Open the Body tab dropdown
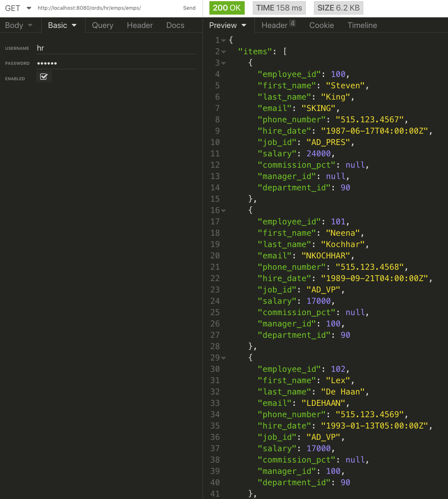448x499 pixels. click(19, 25)
